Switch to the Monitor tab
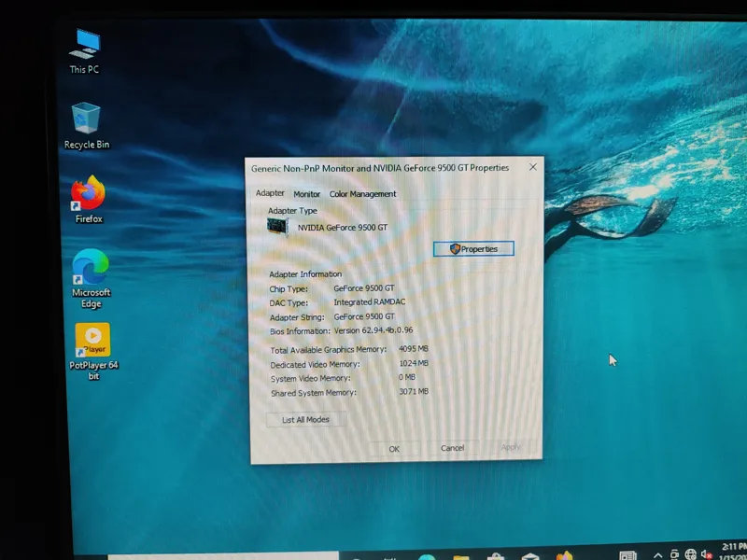Viewport: 747px width, 560px height. pos(306,194)
